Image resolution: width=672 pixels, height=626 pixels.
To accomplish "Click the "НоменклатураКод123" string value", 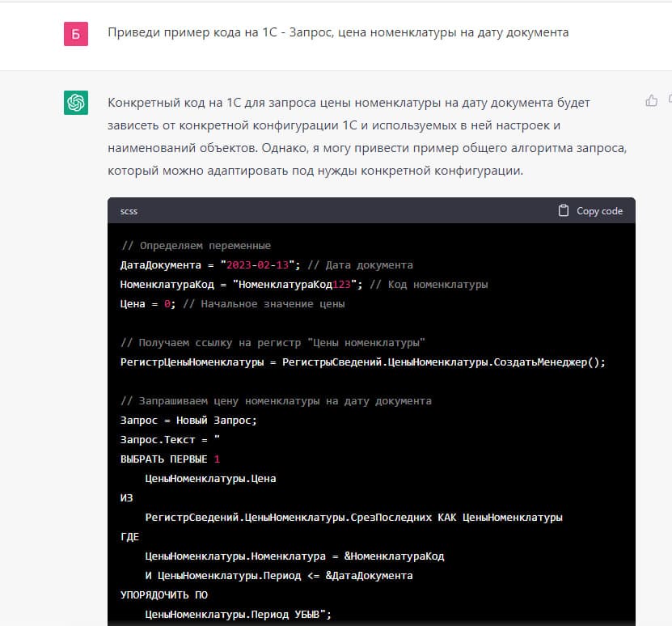I will click(298, 285).
